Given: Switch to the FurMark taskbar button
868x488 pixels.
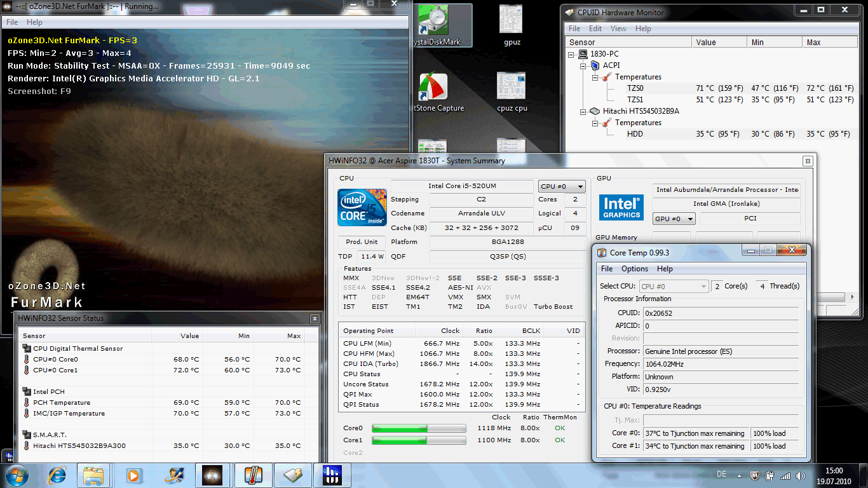Looking at the screenshot, I should tap(212, 475).
